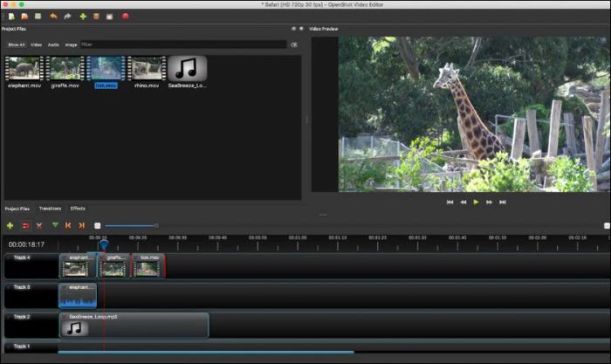Select lion.mov in Project Files
Image resolution: width=611 pixels, height=364 pixels.
106,72
